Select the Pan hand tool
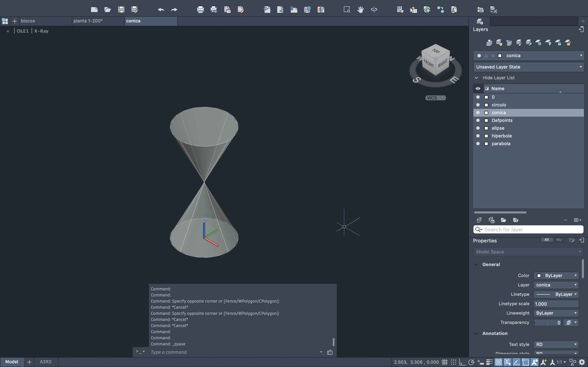The image size is (588, 367). (x=360, y=10)
